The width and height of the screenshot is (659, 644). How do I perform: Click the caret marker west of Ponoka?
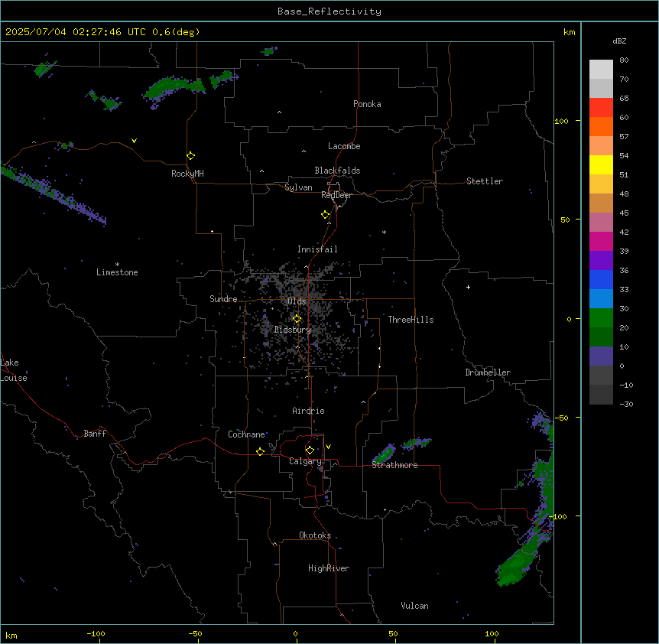click(280, 112)
